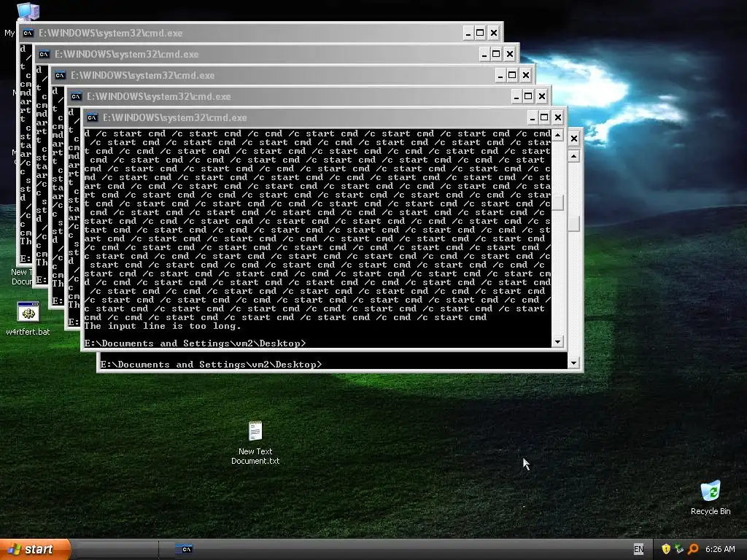747x560 pixels.
Task: Click the second-from-front cmd window's title icon
Action: tap(76, 97)
